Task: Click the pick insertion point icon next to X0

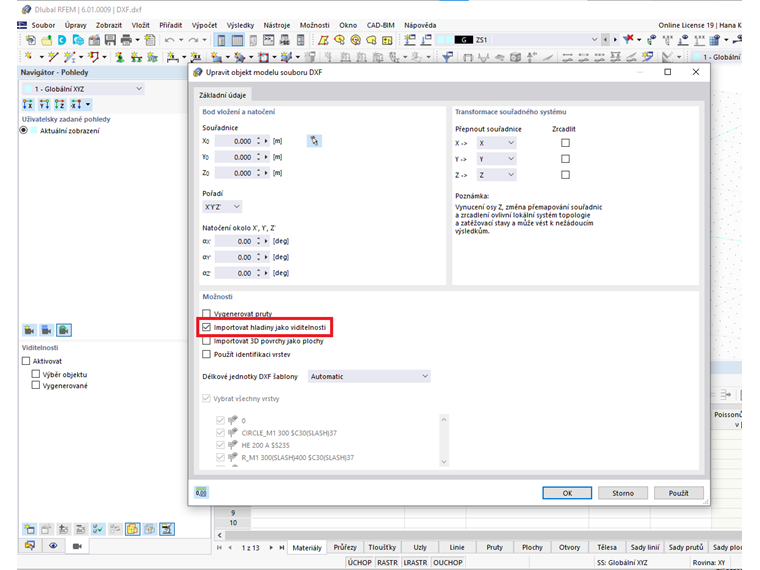Action: (314, 141)
